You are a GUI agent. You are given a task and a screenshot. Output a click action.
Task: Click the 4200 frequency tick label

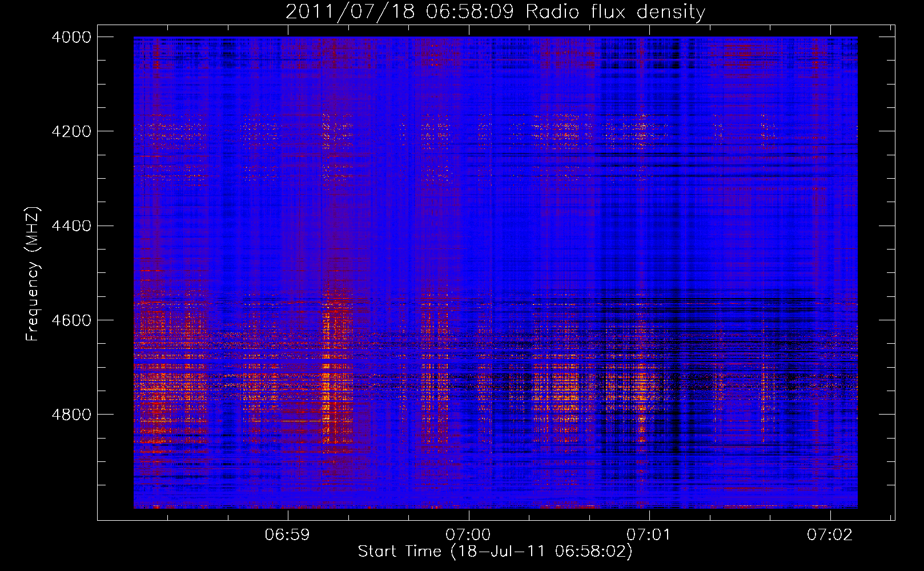[x=71, y=131]
